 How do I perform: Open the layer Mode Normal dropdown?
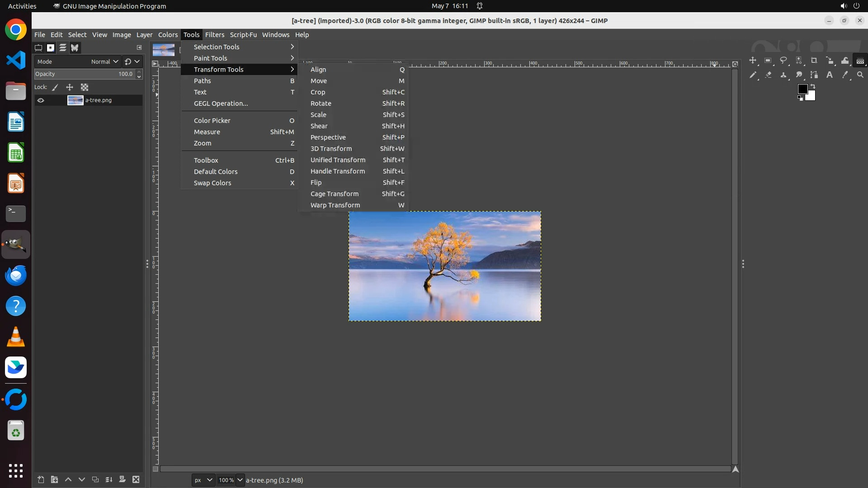point(104,61)
